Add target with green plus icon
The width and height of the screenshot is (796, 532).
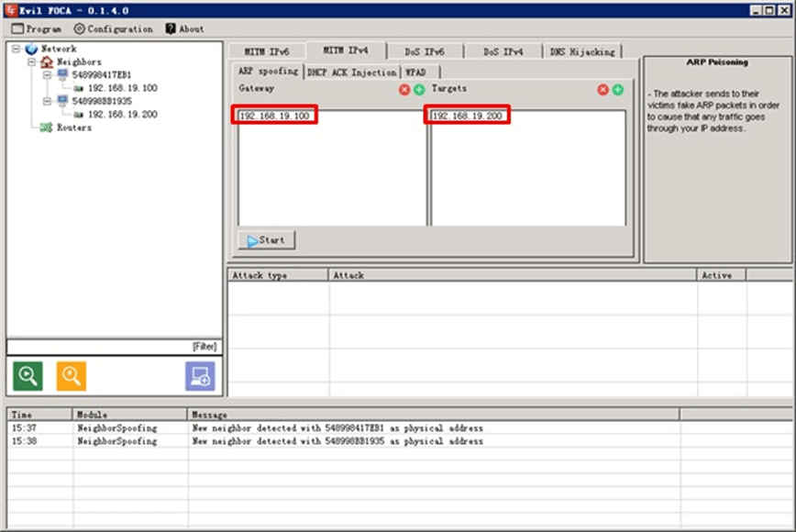pyautogui.click(x=618, y=90)
